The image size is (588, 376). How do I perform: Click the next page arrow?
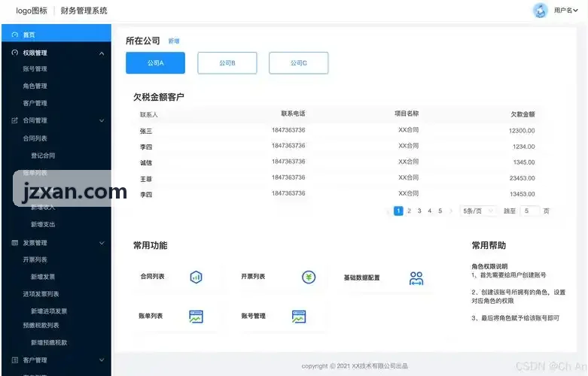(x=451, y=211)
